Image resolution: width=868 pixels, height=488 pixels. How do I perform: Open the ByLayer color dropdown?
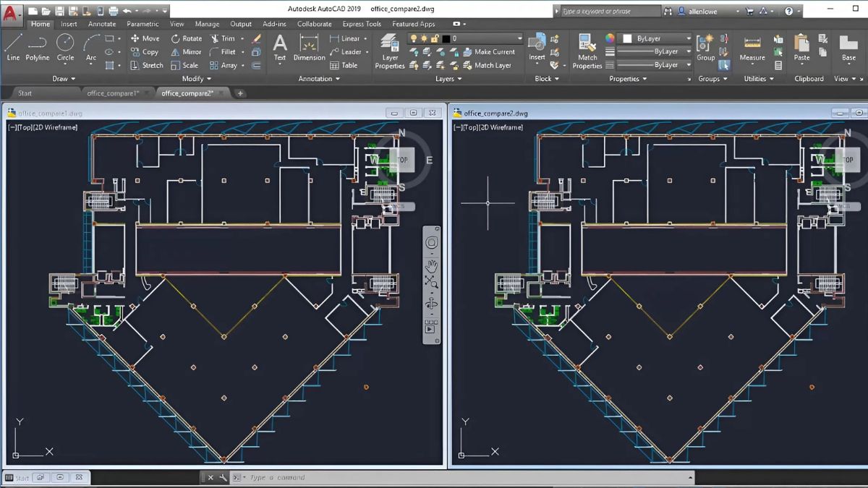(688, 38)
